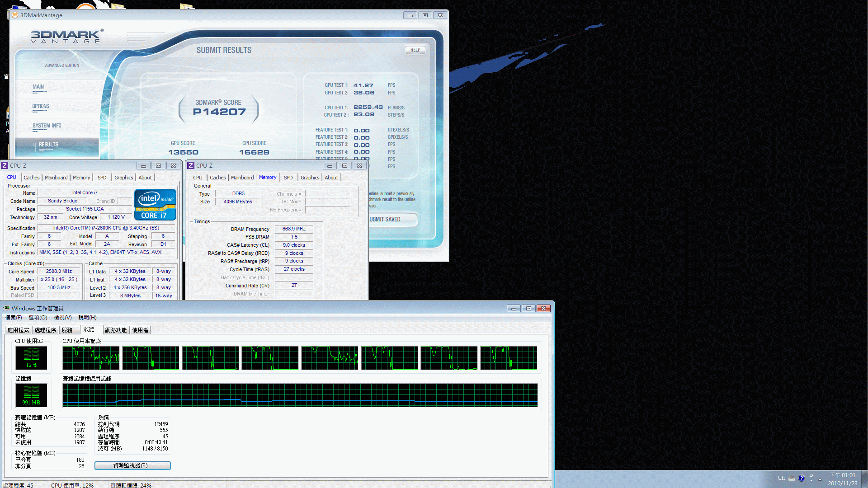This screenshot has width=868, height=488.
Task: Select the CPU tab in left CPU-Z
Action: [12, 178]
